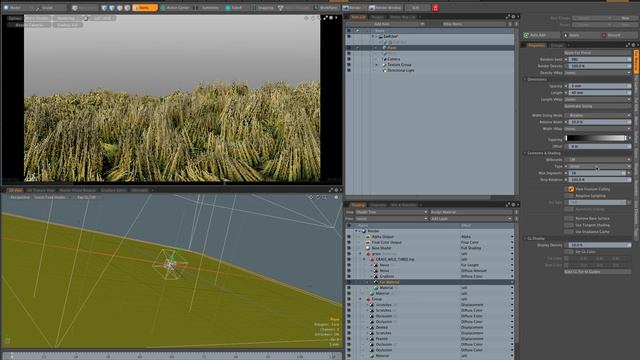Click the Render button in top toolbar

353,8
